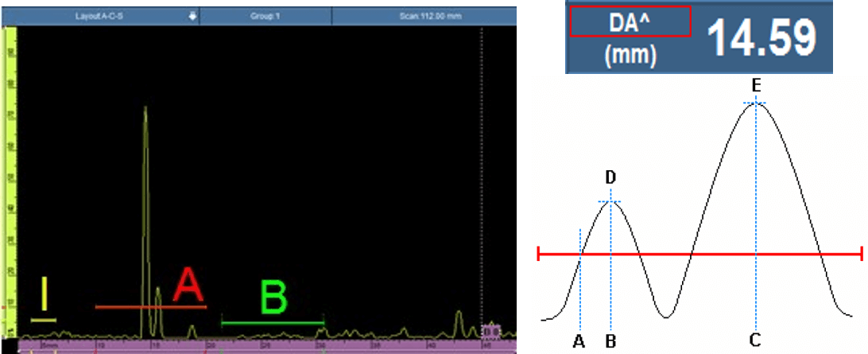Click the Group 1 header field
Image resolution: width=868 pixels, height=354 pixels.
click(265, 15)
